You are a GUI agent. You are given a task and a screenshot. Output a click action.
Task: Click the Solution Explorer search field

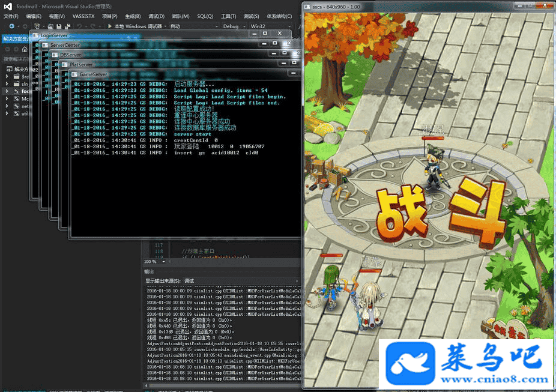18,59
